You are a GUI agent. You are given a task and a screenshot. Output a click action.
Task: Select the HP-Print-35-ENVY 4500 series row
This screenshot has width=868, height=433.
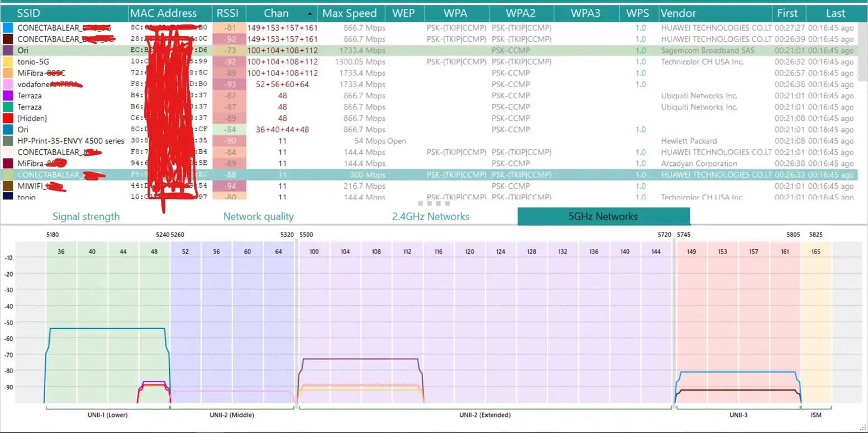(x=428, y=141)
